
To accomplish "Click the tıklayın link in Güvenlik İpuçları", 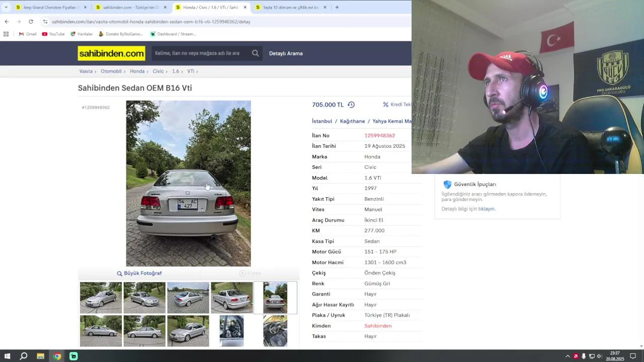I will [x=486, y=209].
